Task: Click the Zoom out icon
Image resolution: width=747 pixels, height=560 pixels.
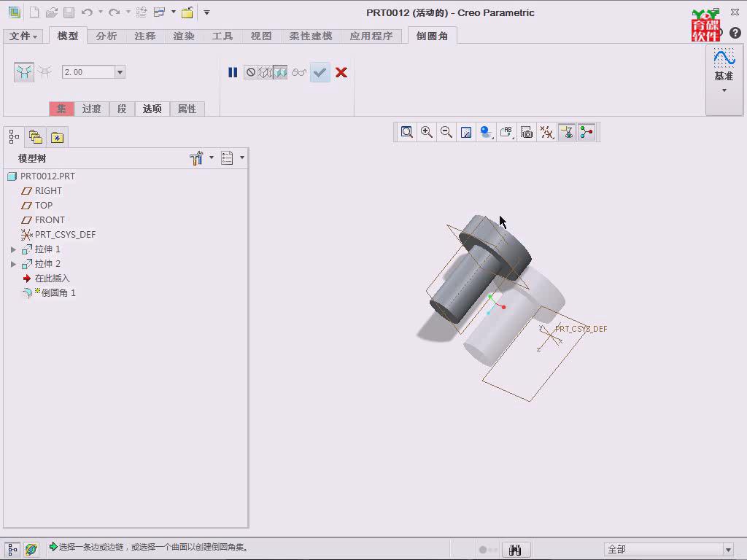Action: coord(446,132)
